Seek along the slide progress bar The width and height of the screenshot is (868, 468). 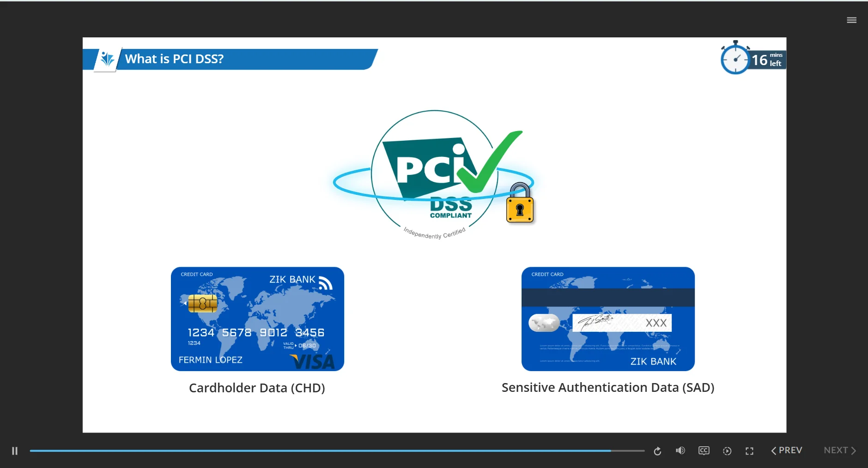(337, 450)
